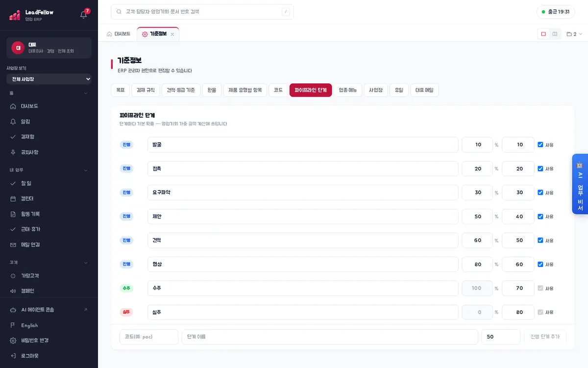Open 활동 기록 in the sidebar

(49, 214)
